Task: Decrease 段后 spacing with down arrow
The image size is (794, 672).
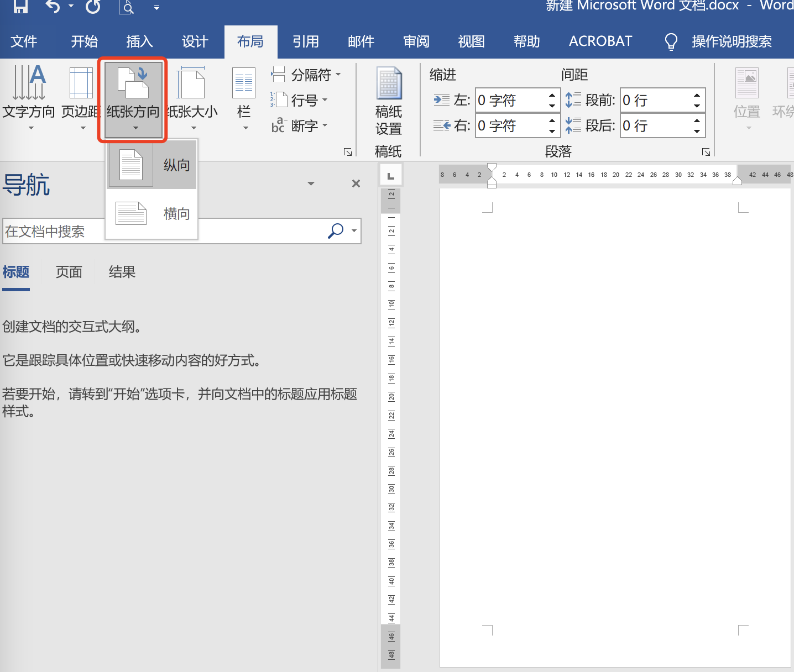Action: pyautogui.click(x=697, y=131)
